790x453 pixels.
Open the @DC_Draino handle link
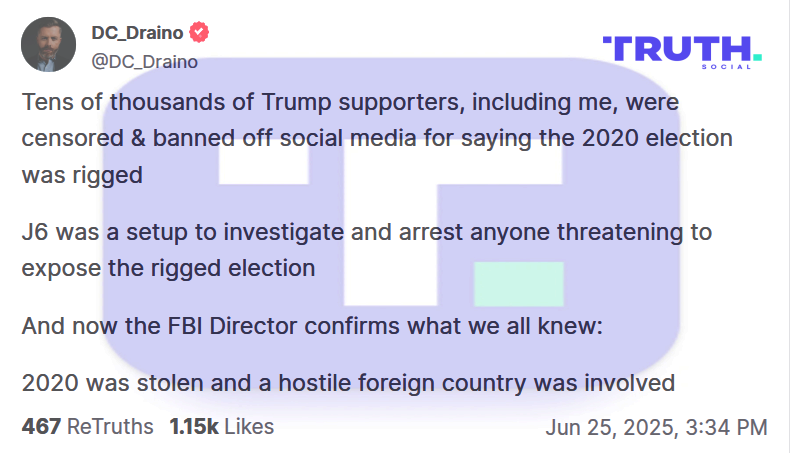[144, 61]
